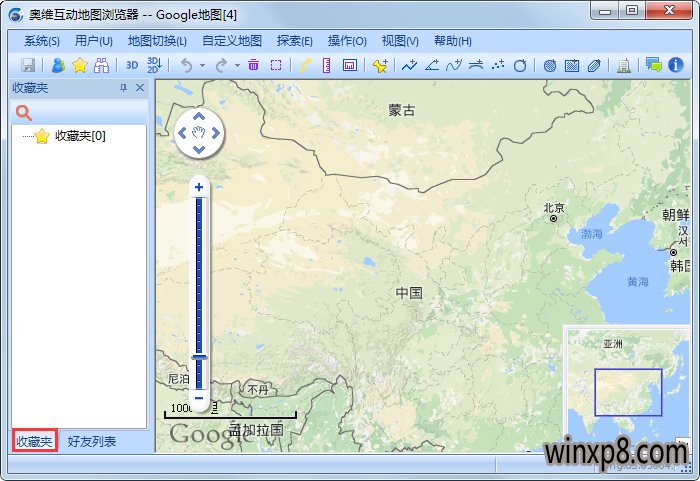The image size is (700, 481).
Task: Open the 自定义地图 menu
Action: [232, 41]
